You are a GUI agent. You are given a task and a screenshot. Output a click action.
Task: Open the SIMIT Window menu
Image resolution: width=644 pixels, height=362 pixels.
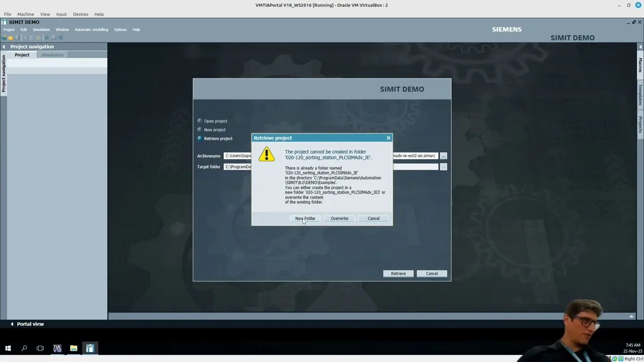[62, 30]
